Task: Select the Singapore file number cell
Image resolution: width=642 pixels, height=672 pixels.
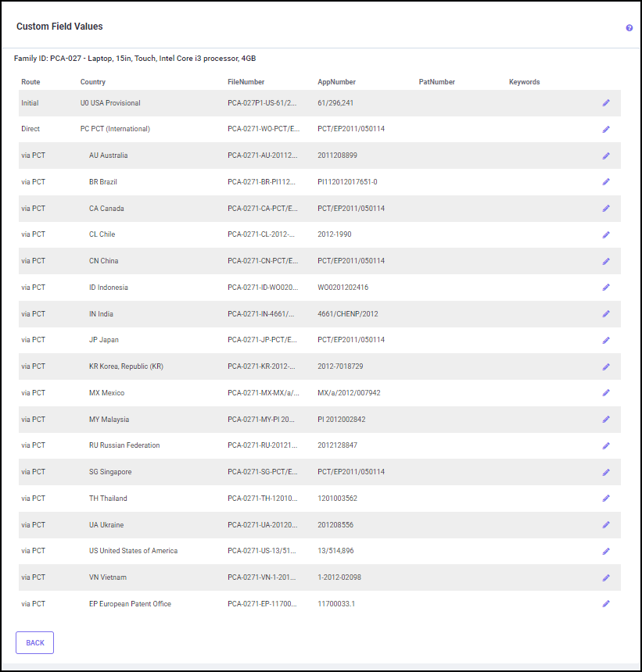Action: click(262, 472)
